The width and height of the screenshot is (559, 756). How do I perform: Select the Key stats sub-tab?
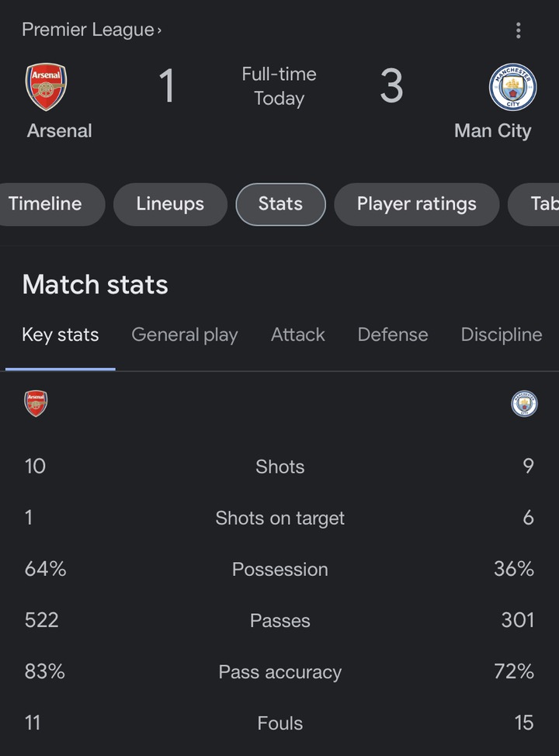point(61,335)
